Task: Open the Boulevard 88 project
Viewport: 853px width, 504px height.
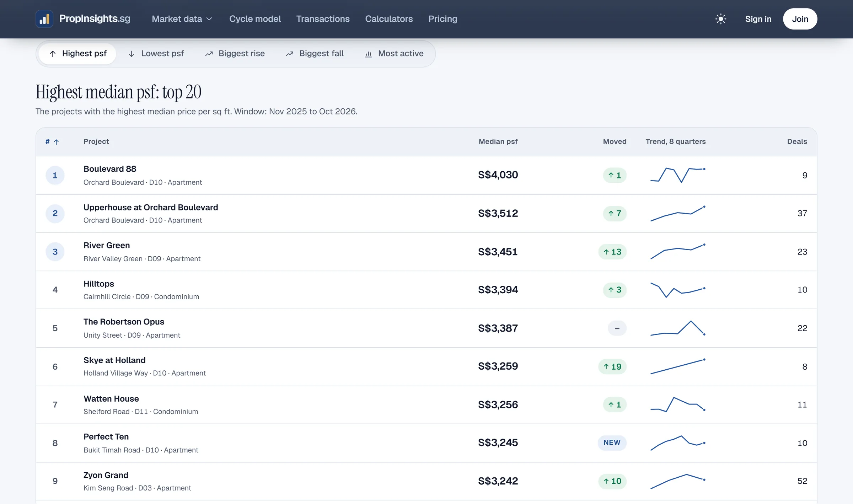Action: (110, 169)
